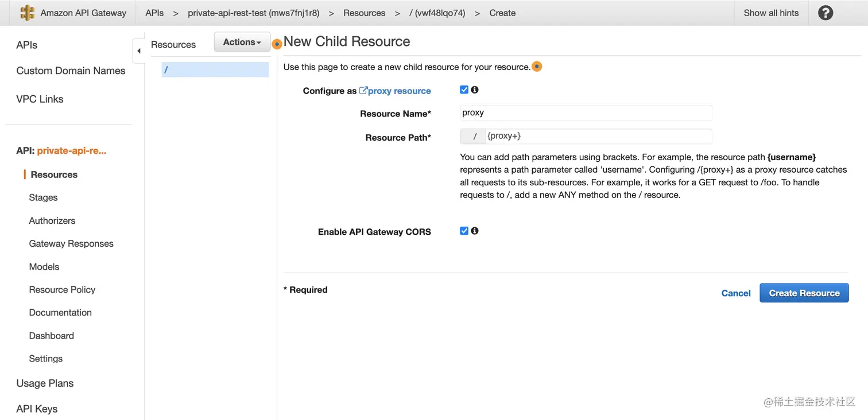Select the root / resource tree item

[x=215, y=70]
